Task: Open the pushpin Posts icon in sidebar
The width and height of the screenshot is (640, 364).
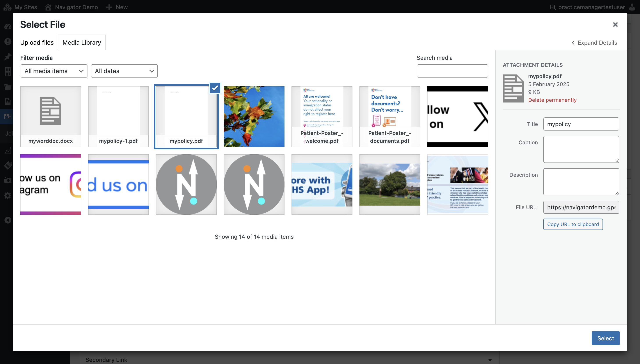Action: (8, 57)
